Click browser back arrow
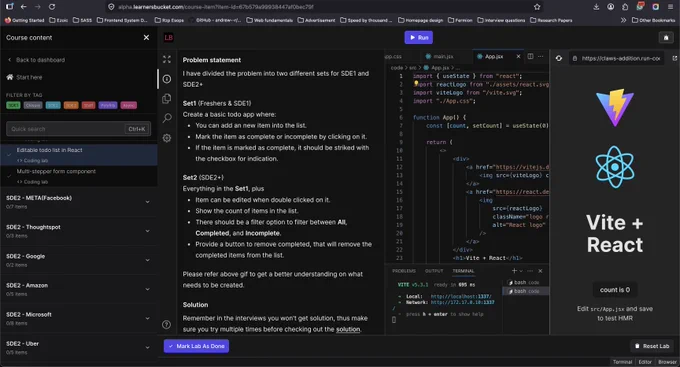The image size is (680, 367). [x=23, y=7]
